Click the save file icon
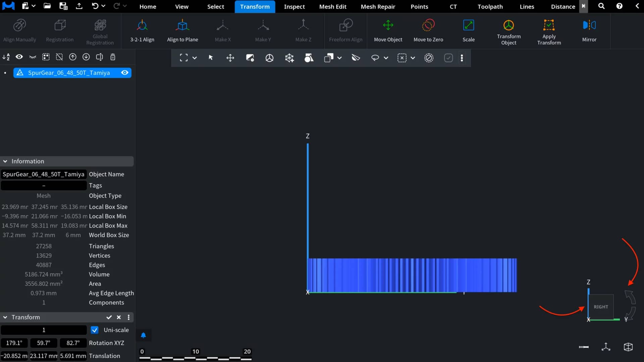Viewport: 644px width, 362px height. [x=63, y=6]
